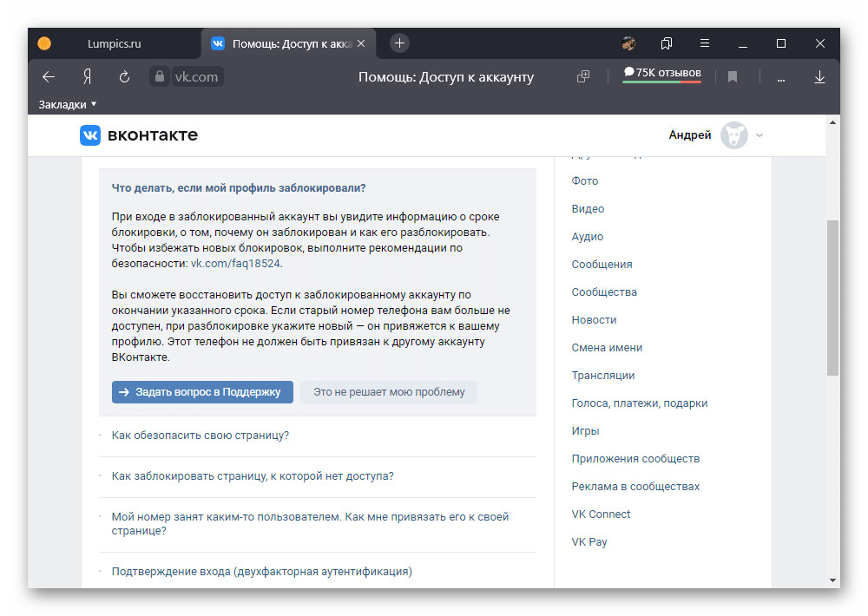The image size is (868, 616).
Task: Open the vk.com/faq18524 link
Action: [235, 264]
